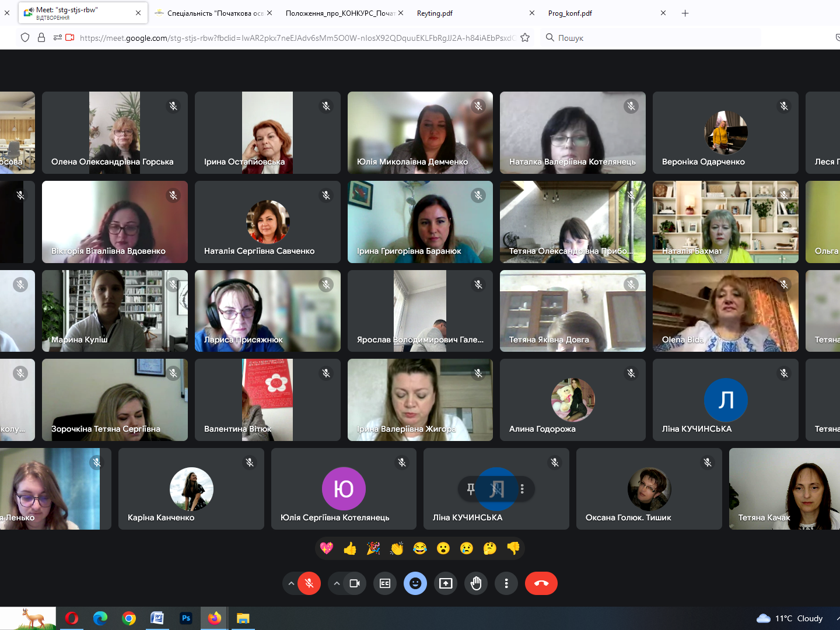The image size is (840, 630).
Task: Turn on closed captions
Action: [385, 583]
